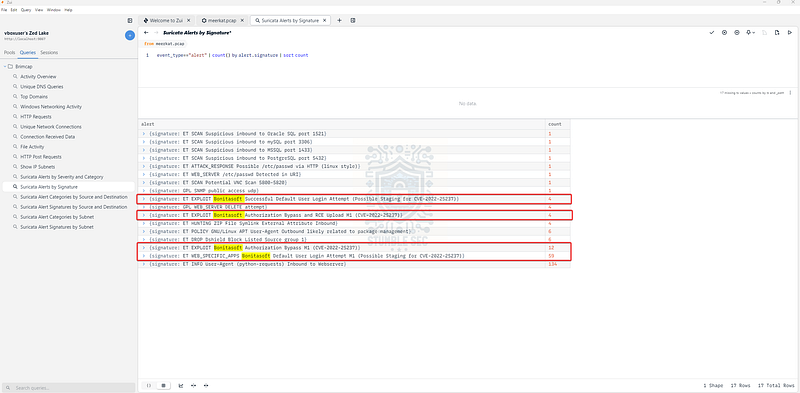Open the pin dropdown in toolbar
Viewport: 800px width, 393px height.
point(751,33)
